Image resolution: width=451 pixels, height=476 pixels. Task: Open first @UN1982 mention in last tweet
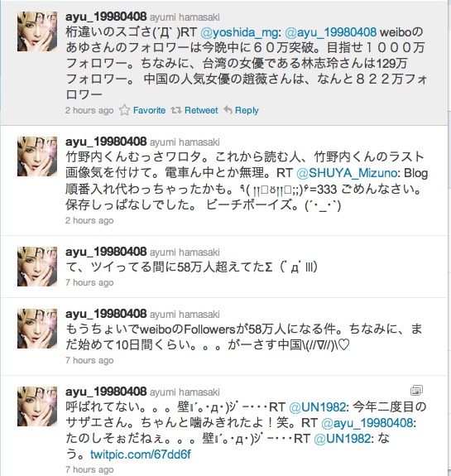(319, 407)
